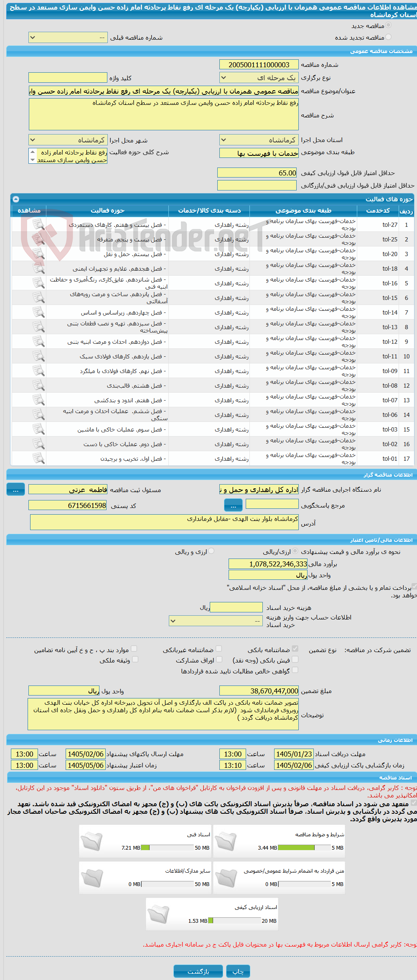This screenshot has height=980, width=417.
Task: Select the ارزی/ریالی radio option
Action: point(295,551)
